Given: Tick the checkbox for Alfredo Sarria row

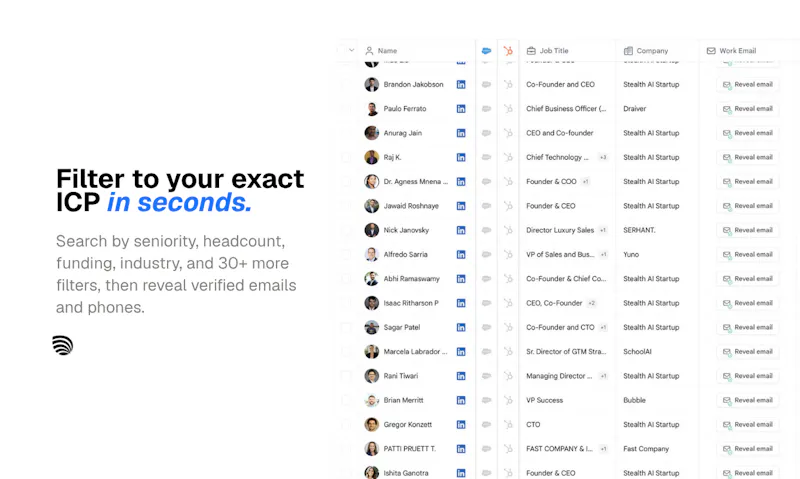Looking at the screenshot, I should coord(346,255).
